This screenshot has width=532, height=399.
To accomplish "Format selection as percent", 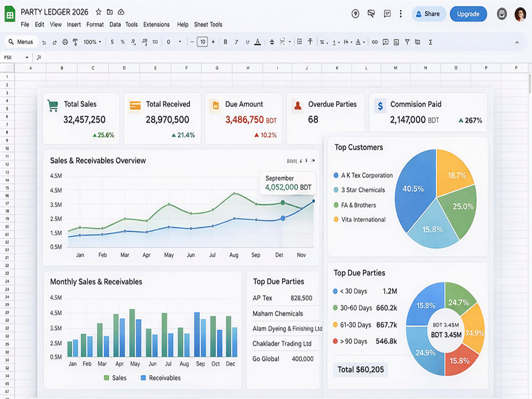I will [x=122, y=42].
